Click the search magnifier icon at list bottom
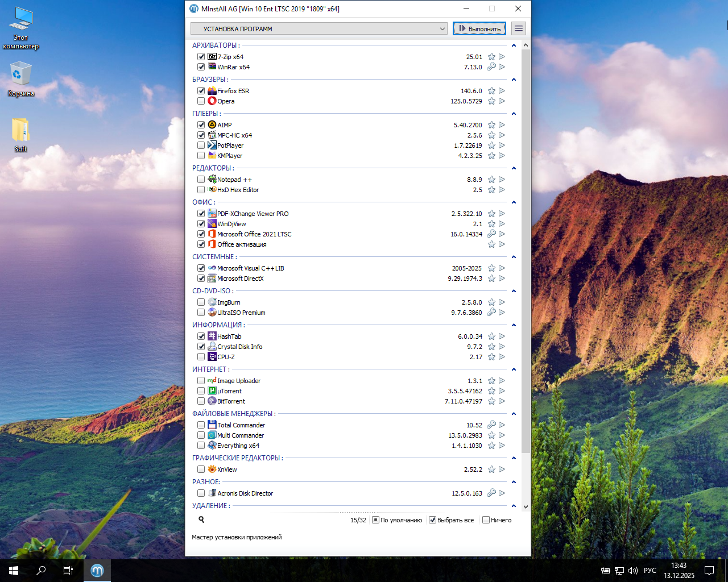728x582 pixels. (201, 519)
